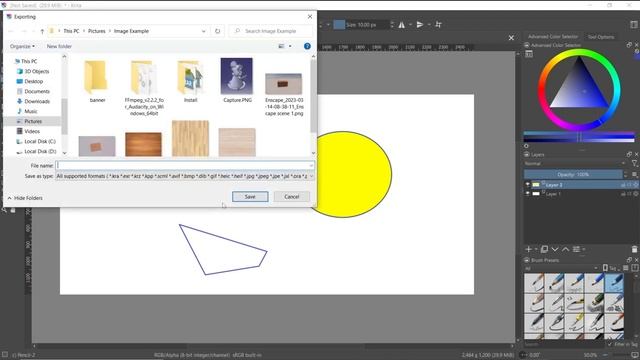This screenshot has height=360, width=640.
Task: Expand the address path dropdown arrow
Action: pos(203,31)
